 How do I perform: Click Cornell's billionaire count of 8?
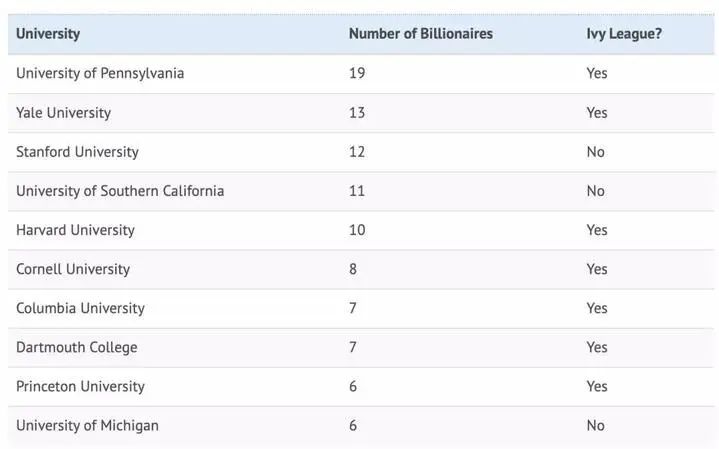pos(353,269)
